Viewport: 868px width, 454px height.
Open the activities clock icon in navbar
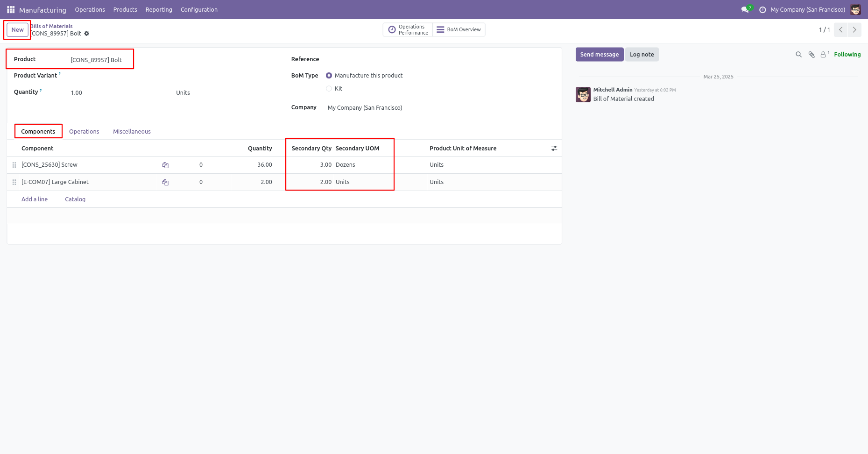762,9
